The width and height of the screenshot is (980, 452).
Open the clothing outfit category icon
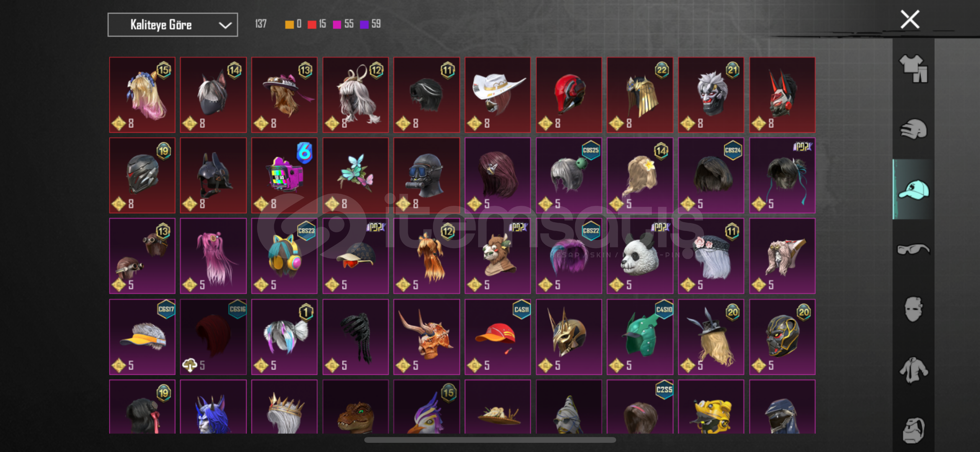tap(913, 69)
